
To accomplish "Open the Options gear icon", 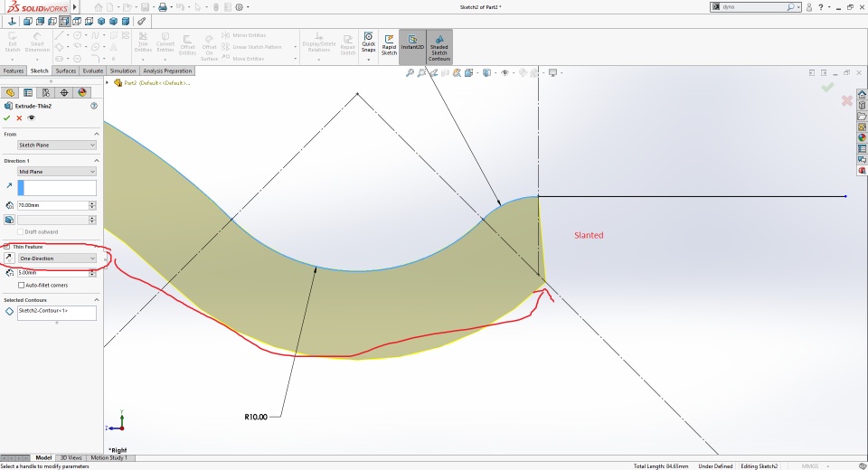I will pyautogui.click(x=239, y=7).
